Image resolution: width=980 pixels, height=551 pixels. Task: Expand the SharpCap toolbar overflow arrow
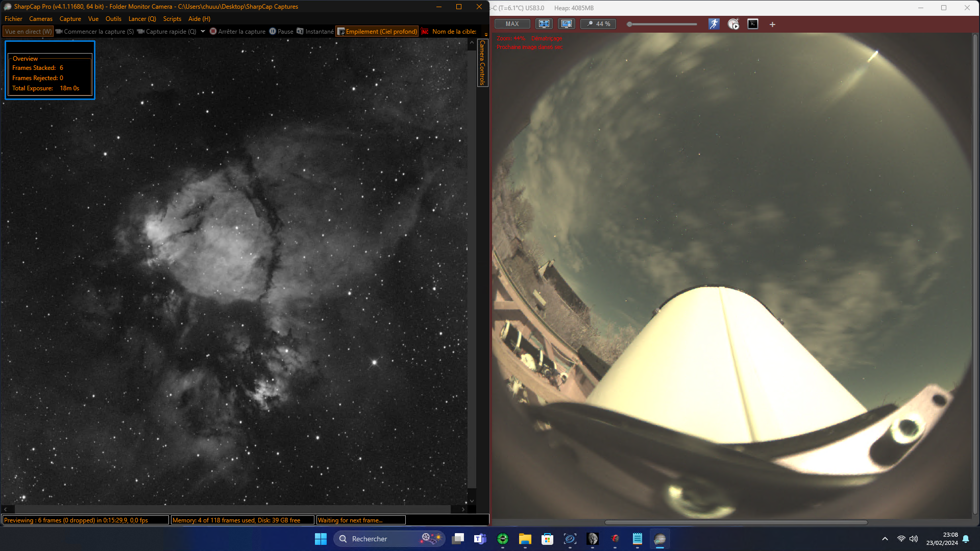[x=486, y=34]
